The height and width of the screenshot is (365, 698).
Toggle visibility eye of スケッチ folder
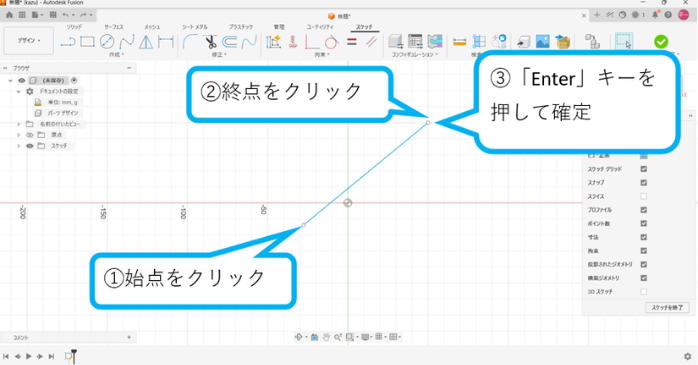tap(30, 146)
